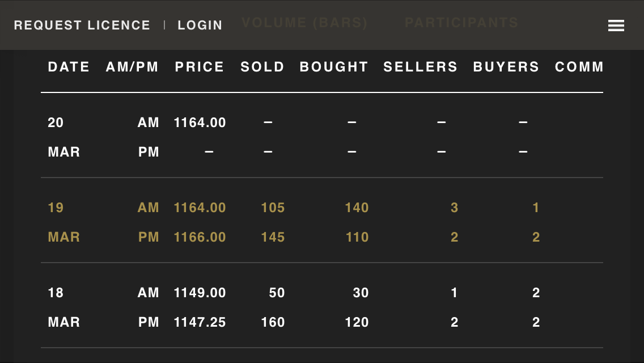644x363 pixels.
Task: Select the 18 Mar AM price 1149.00
Action: point(200,293)
